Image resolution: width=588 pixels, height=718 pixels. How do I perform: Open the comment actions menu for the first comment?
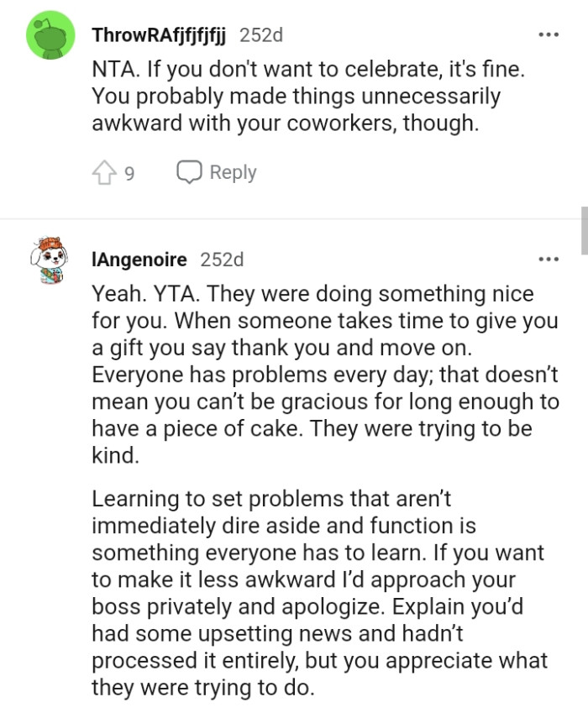549,34
